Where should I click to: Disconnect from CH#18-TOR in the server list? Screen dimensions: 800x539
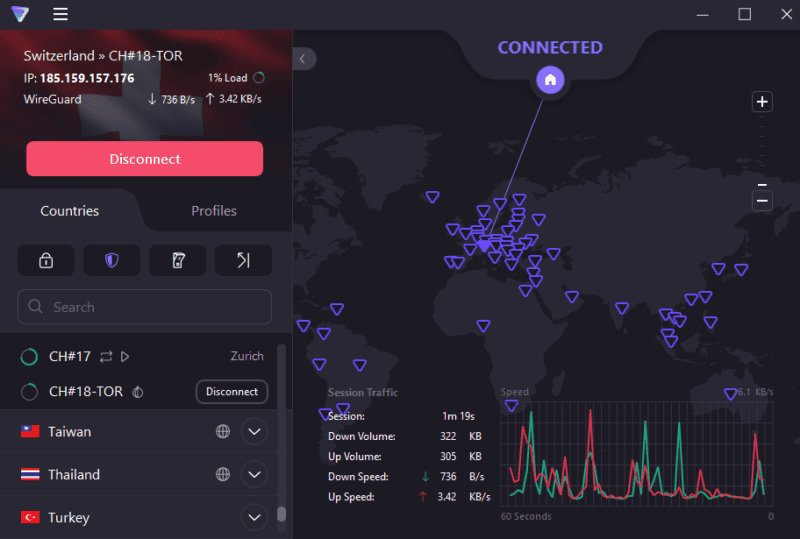click(232, 391)
